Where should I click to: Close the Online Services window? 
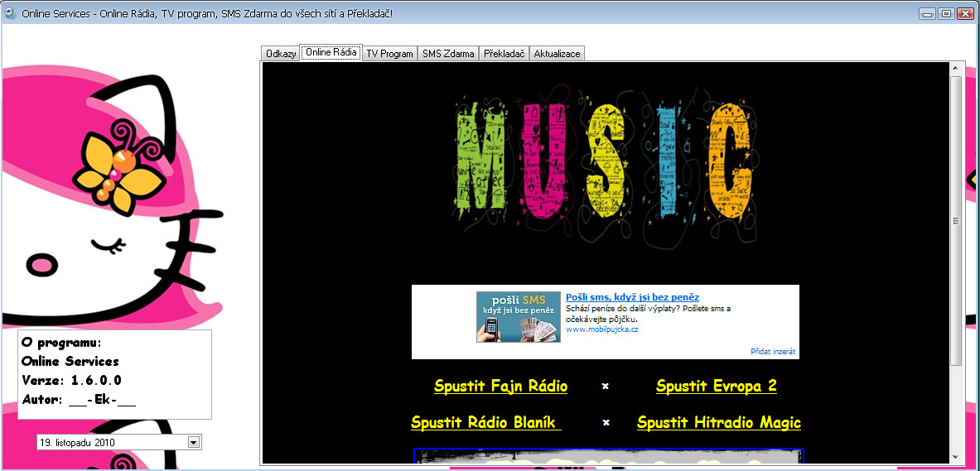[x=965, y=13]
